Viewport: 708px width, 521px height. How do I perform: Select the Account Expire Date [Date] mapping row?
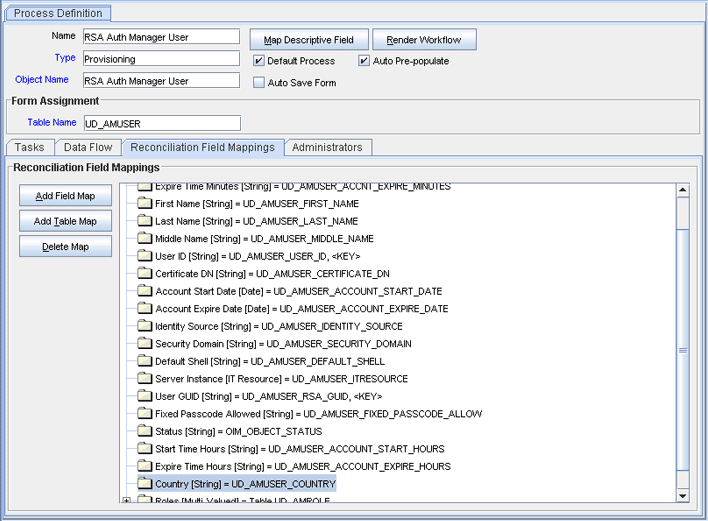coord(293,309)
